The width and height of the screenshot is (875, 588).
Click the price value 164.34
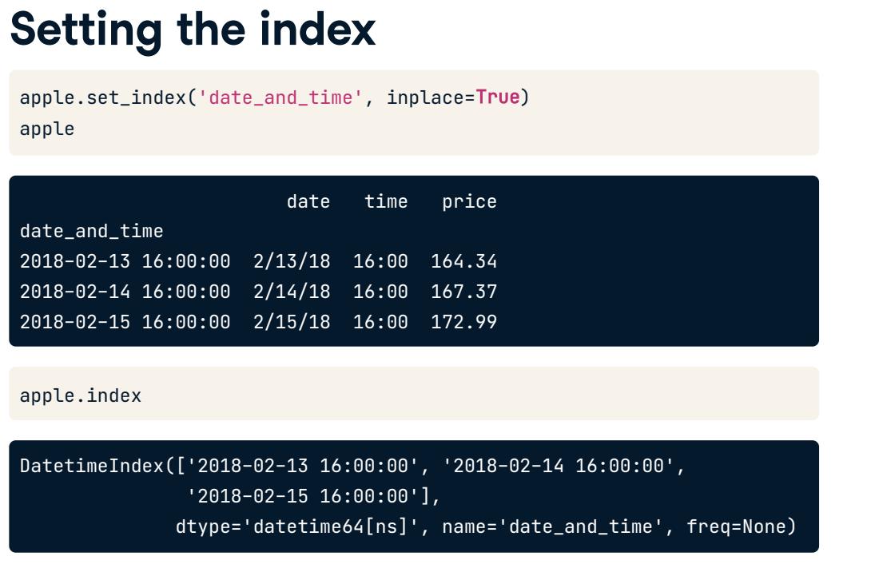tap(463, 261)
